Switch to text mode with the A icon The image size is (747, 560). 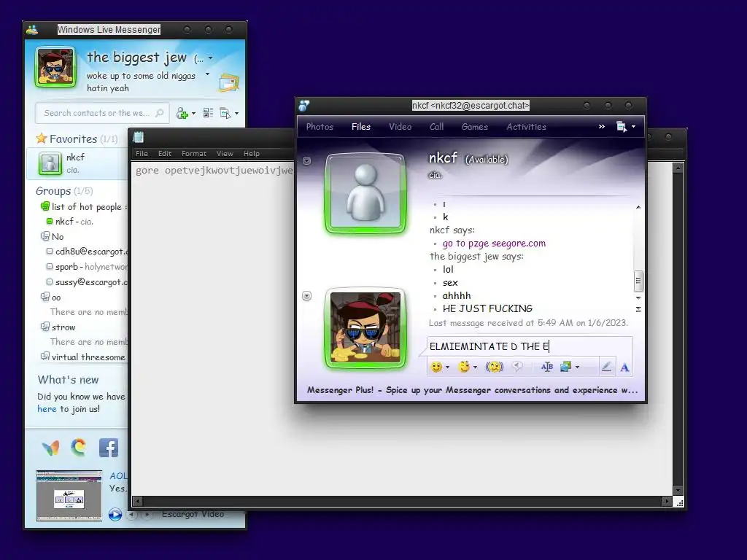click(x=624, y=367)
